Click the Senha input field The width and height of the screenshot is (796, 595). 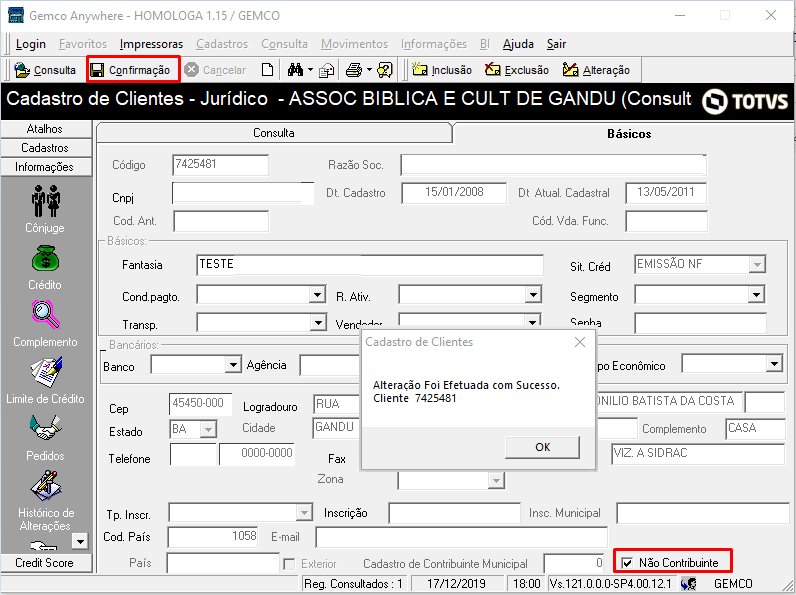[x=700, y=323]
